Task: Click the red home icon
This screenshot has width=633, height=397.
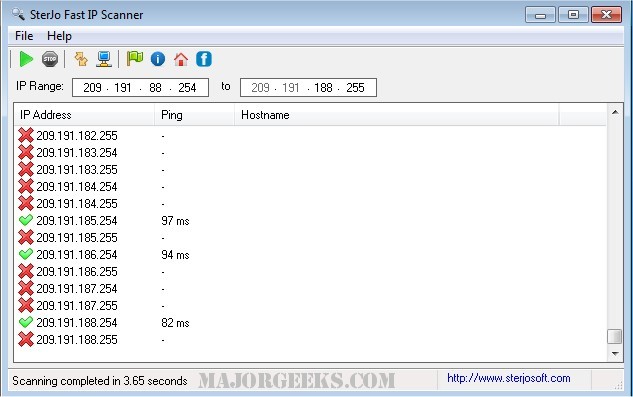Action: tap(181, 59)
